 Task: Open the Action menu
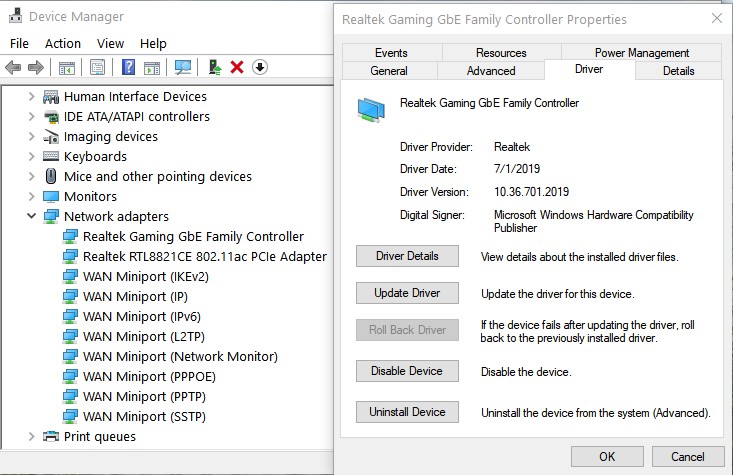[x=63, y=43]
